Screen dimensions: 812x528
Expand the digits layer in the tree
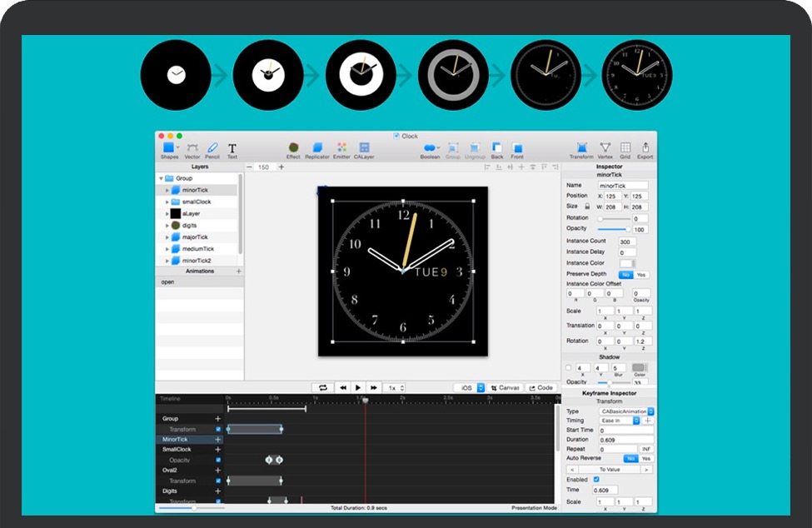tap(167, 225)
